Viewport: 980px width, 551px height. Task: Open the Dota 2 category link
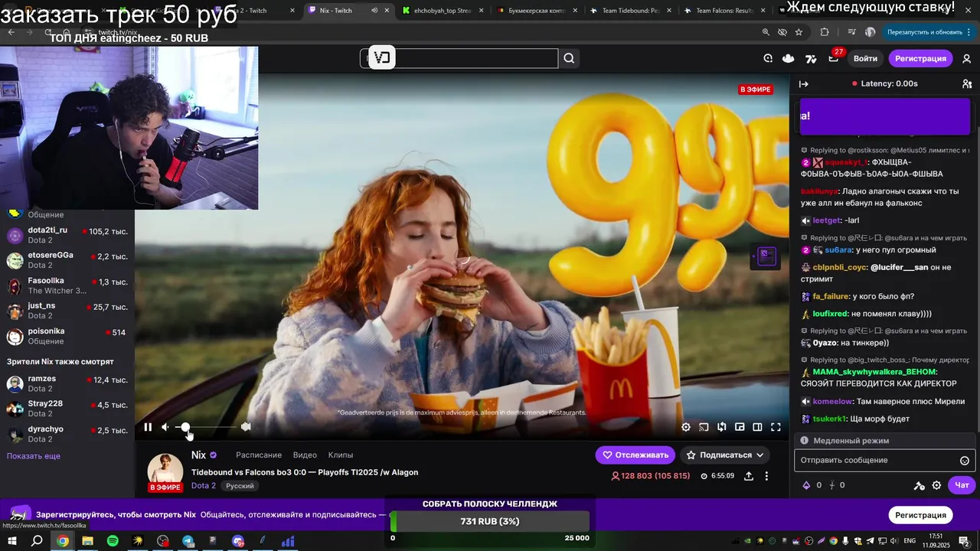click(204, 486)
